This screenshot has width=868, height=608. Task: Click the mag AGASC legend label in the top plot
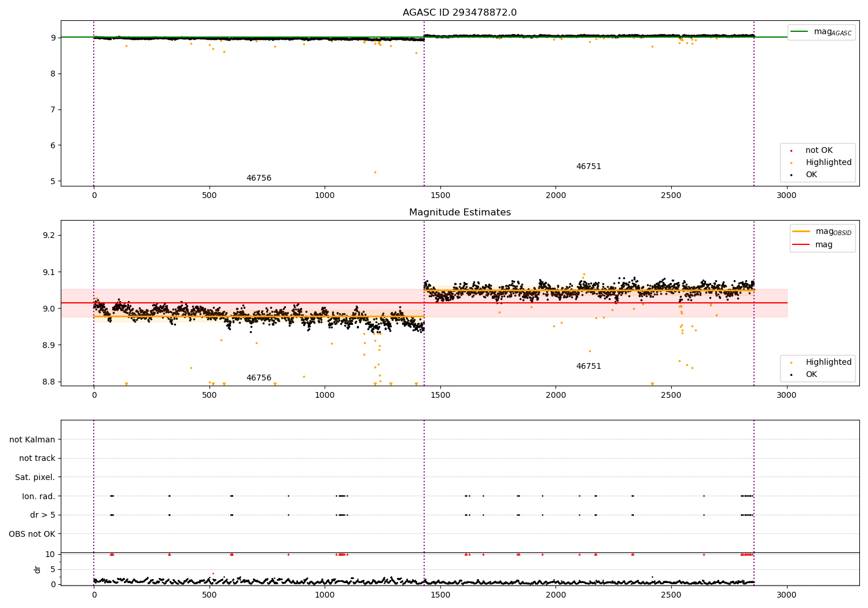coord(833,32)
